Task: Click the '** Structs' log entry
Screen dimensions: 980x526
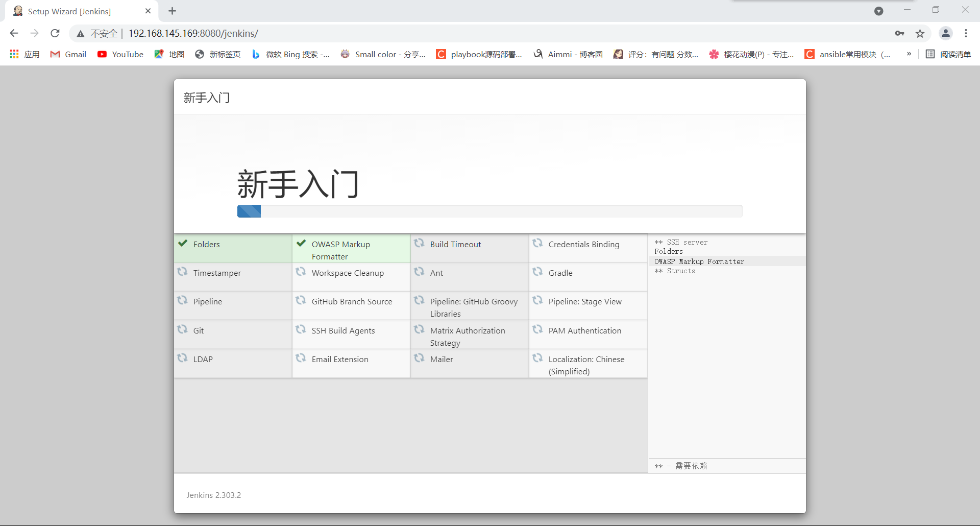Action: (x=675, y=271)
